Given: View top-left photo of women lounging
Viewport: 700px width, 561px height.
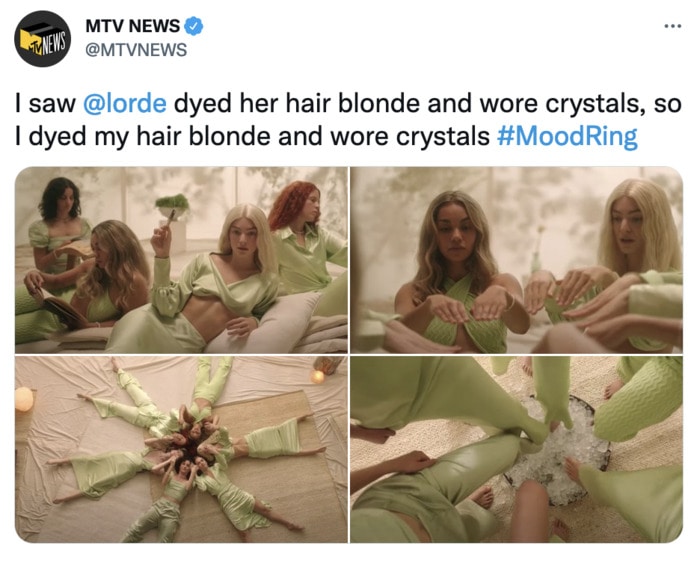Looking at the screenshot, I should pos(181,260).
